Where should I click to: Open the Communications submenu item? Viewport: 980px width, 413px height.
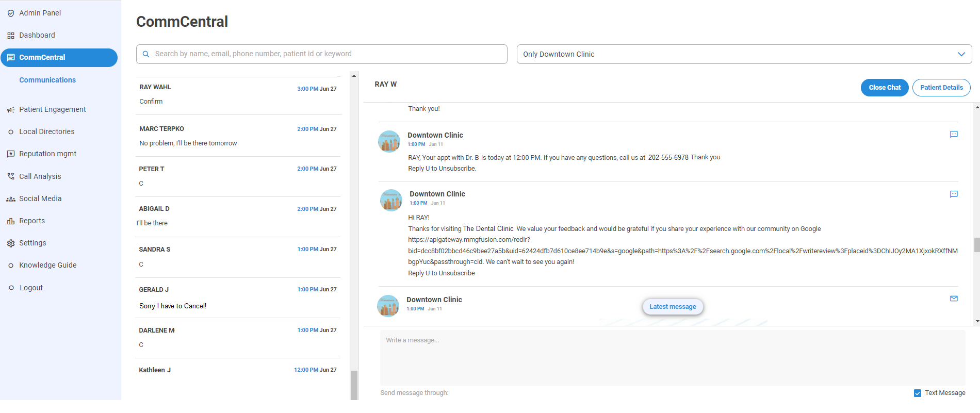coord(47,80)
